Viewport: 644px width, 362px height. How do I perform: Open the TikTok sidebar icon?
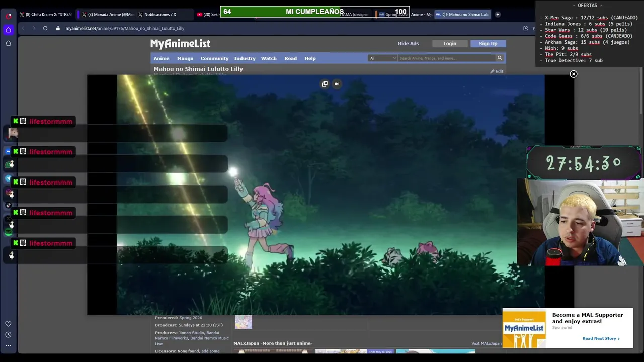coord(9,205)
